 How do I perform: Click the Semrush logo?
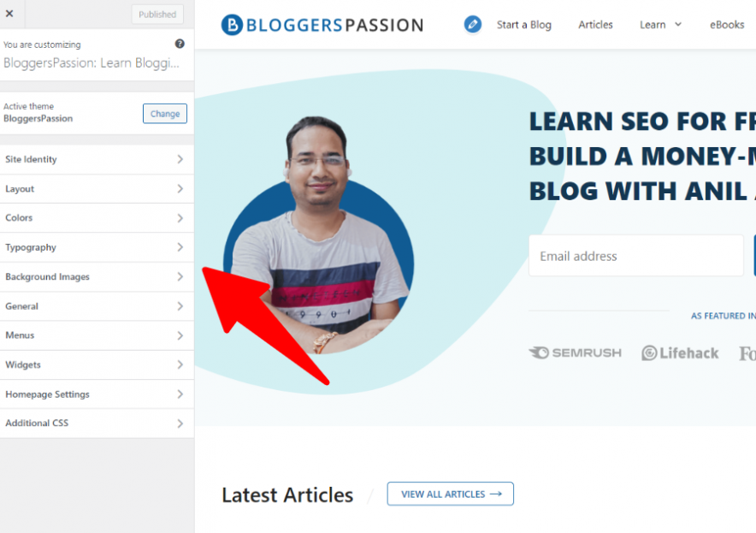pos(576,352)
